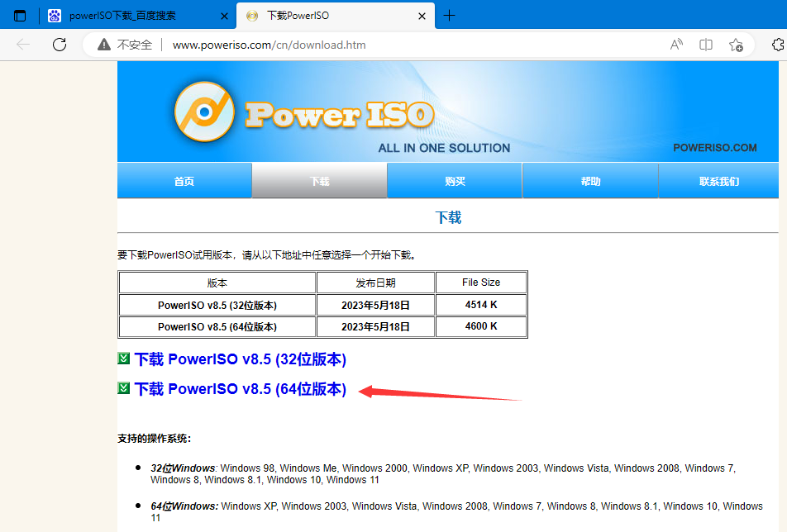Open the 联系我们 navigation item
This screenshot has width=787, height=532.
tap(719, 181)
